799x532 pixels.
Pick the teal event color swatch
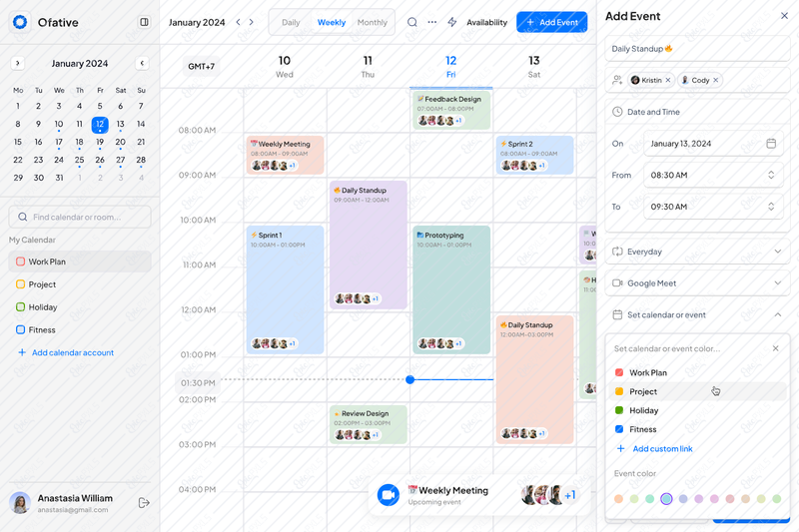coord(650,499)
